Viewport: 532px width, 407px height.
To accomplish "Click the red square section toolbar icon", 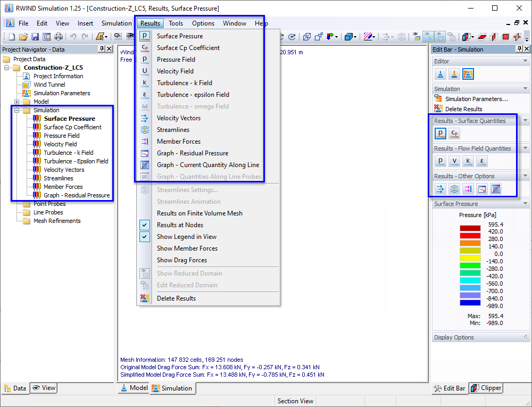I will point(505,37).
